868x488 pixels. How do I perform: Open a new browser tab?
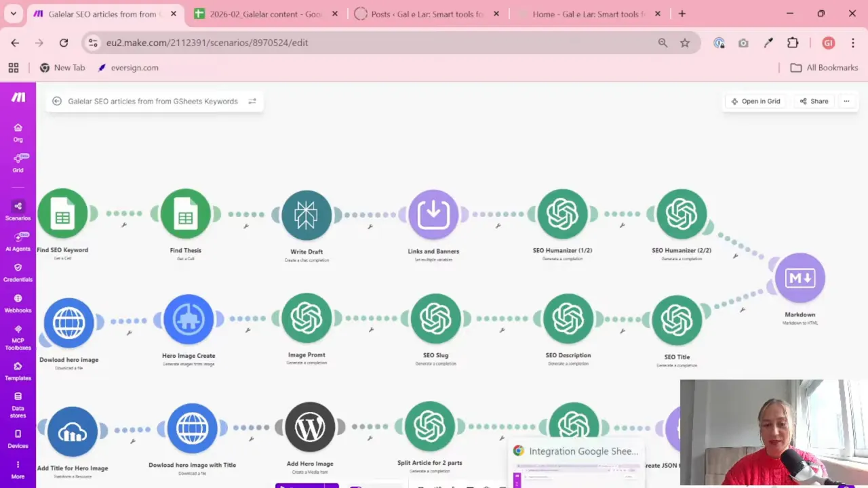tap(682, 14)
